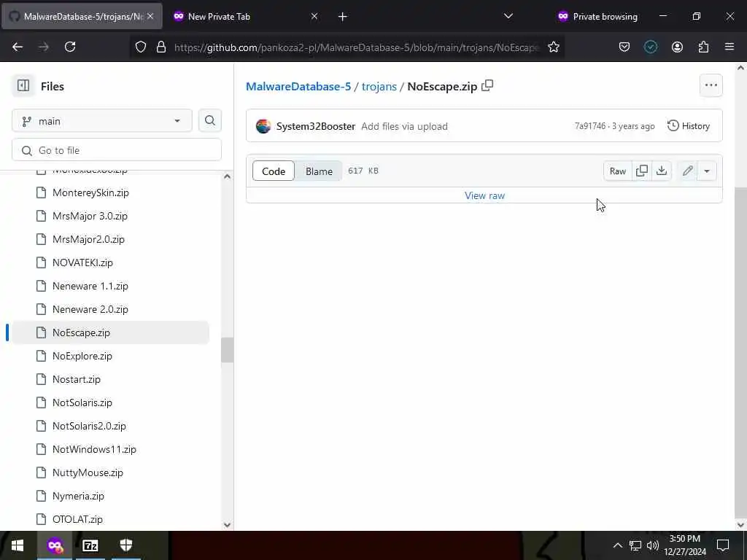Click the search files magnifier button

(209, 120)
